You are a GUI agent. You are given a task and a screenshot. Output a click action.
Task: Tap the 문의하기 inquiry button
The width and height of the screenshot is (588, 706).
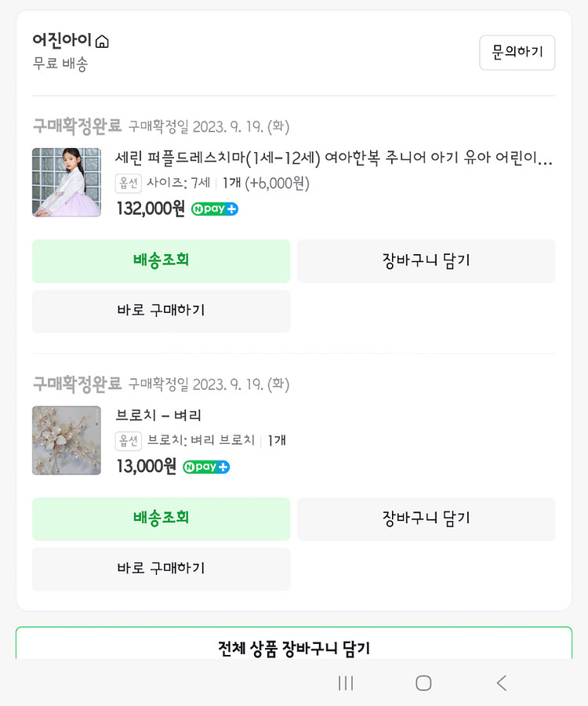[x=517, y=53]
